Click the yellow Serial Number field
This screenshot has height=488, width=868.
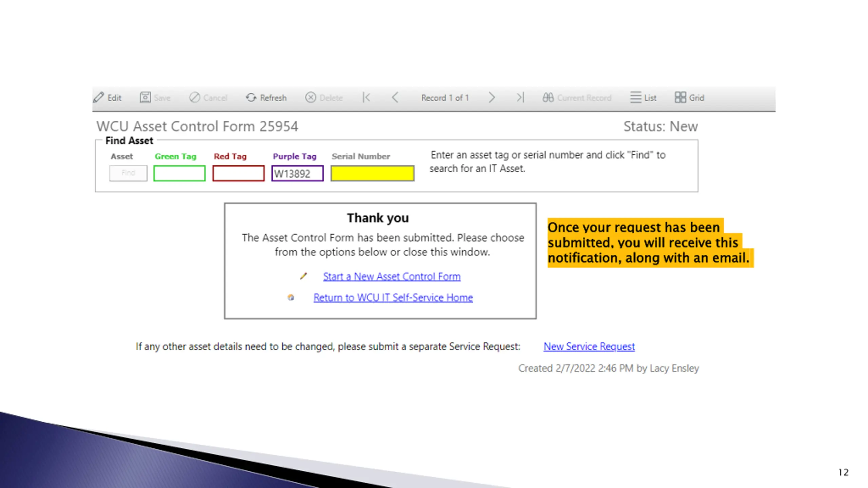click(x=372, y=173)
